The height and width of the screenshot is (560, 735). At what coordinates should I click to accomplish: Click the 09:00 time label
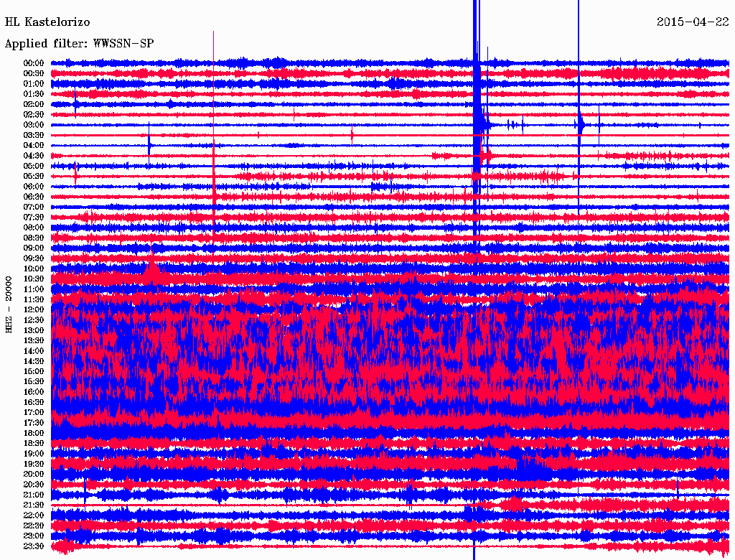coord(34,248)
